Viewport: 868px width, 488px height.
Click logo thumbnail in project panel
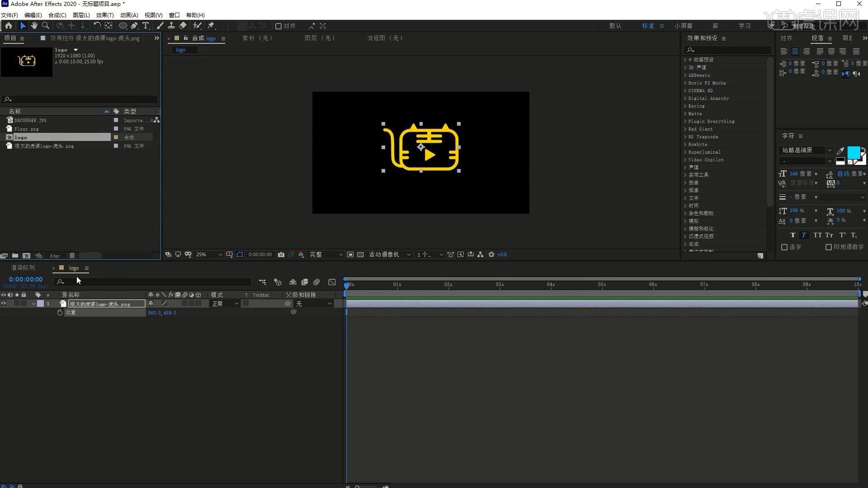pos(27,60)
